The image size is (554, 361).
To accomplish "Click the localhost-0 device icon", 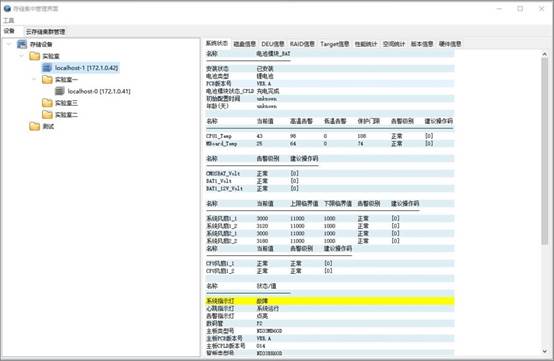I will (60, 91).
